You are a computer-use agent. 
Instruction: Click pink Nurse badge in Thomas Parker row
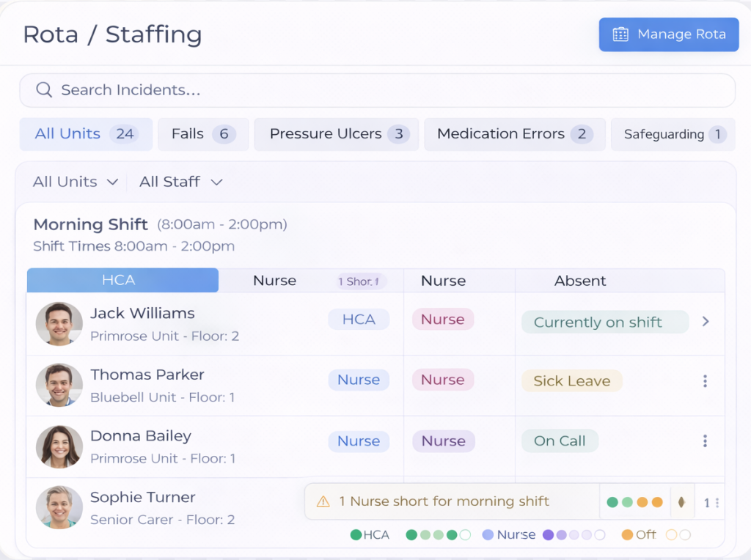(443, 380)
